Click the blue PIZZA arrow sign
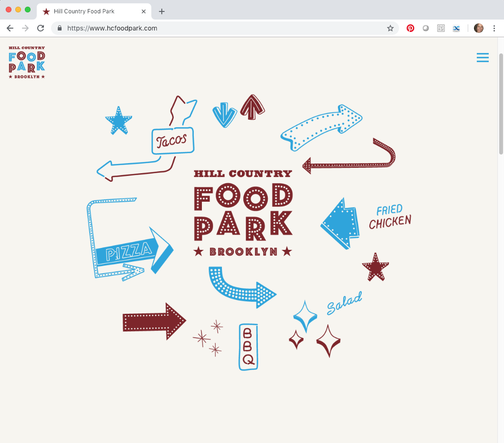The width and height of the screenshot is (504, 443). point(135,251)
